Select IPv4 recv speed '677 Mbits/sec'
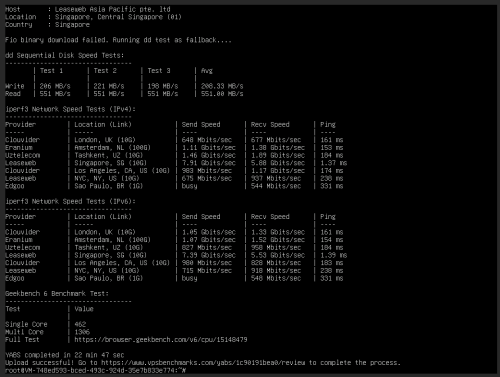This screenshot has width=500, height=377. 276,140
